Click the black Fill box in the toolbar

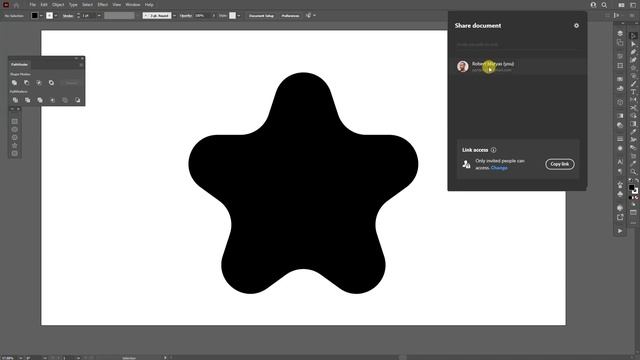[631, 187]
